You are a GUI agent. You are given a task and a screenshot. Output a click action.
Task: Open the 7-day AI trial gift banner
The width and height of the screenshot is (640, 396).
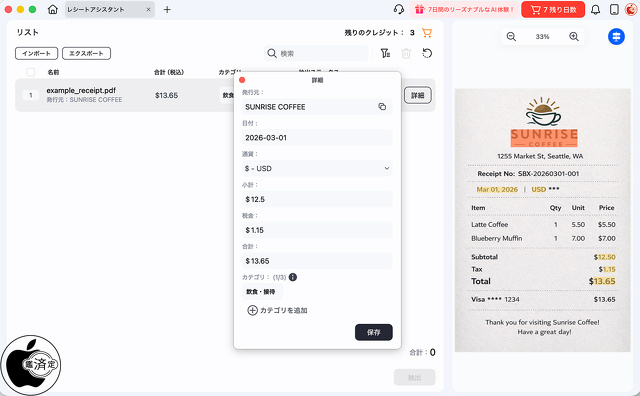[464, 9]
